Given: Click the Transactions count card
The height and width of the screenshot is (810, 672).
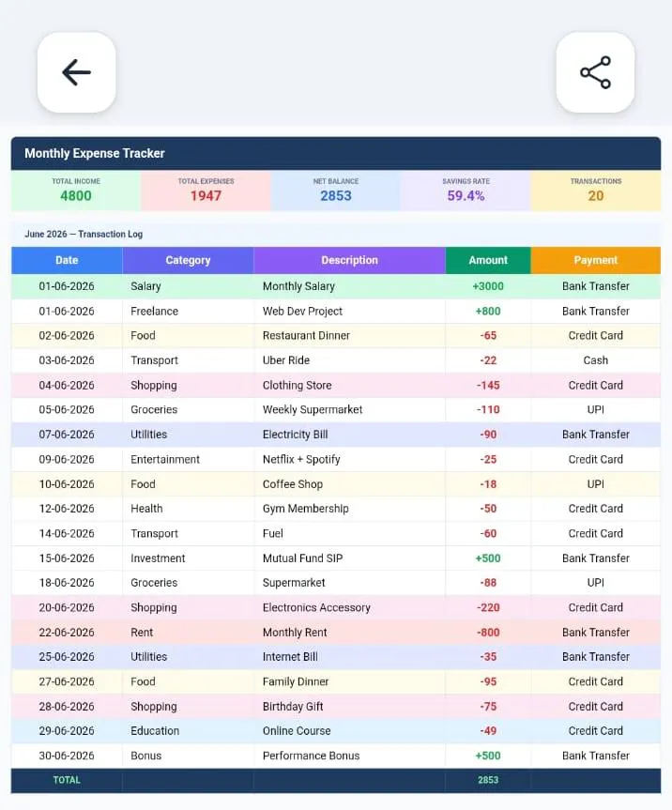Looking at the screenshot, I should [x=596, y=191].
